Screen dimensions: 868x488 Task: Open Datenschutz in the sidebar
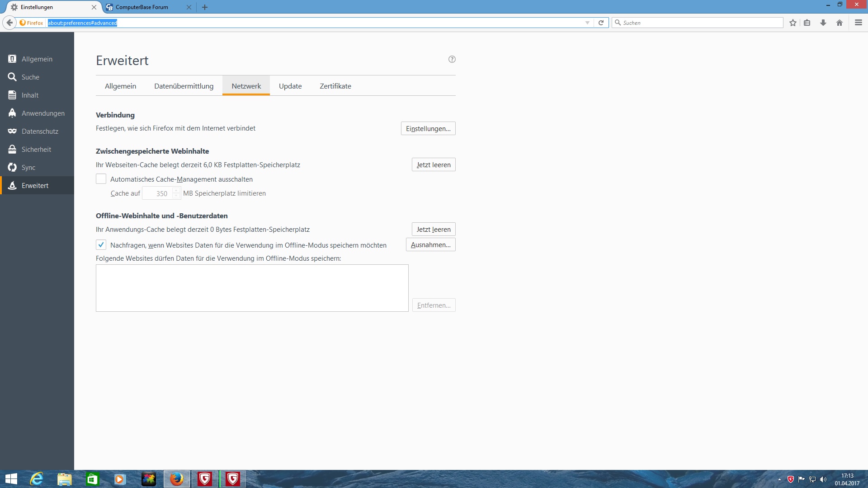click(40, 131)
